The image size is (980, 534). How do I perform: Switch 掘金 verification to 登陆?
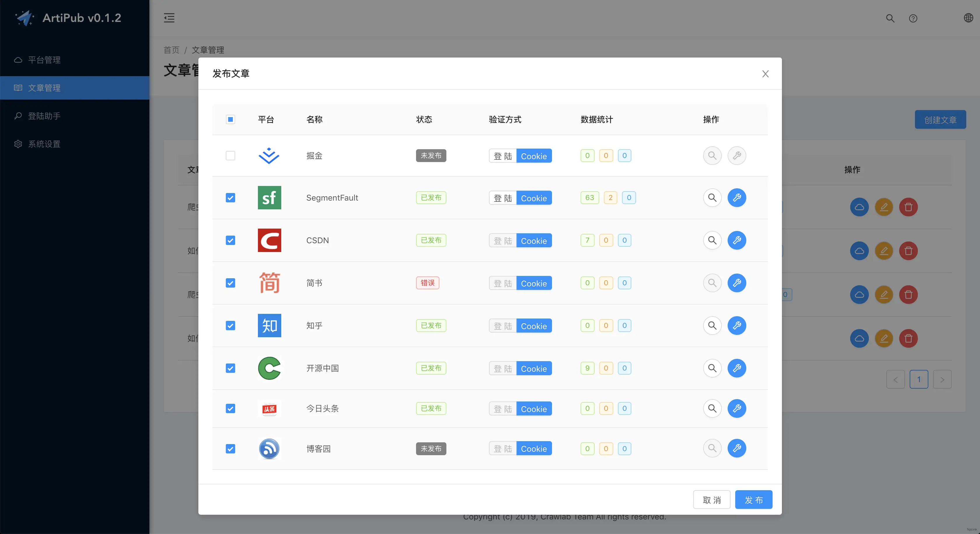[503, 156]
